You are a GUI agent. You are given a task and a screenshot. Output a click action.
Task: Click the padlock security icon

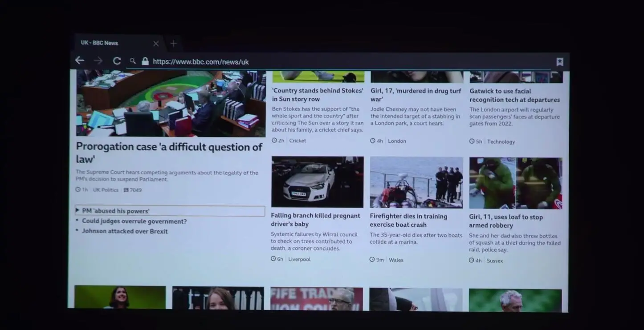[x=145, y=61]
